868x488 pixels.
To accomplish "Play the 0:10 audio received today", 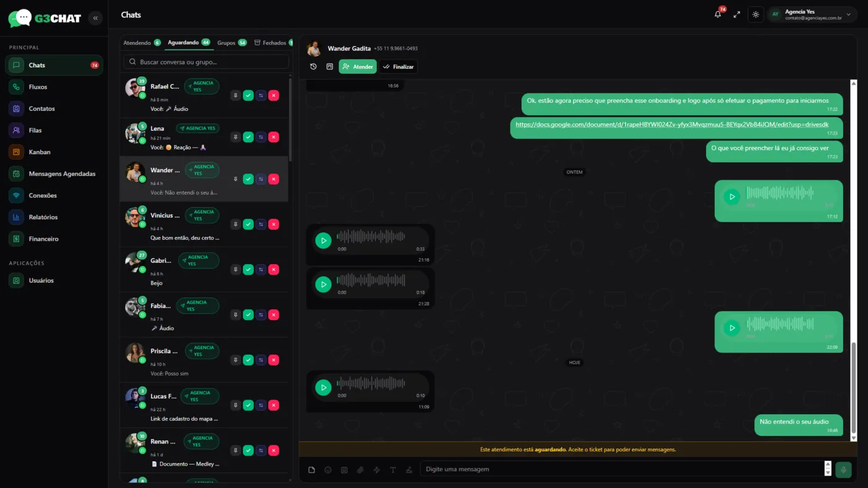I will click(323, 388).
